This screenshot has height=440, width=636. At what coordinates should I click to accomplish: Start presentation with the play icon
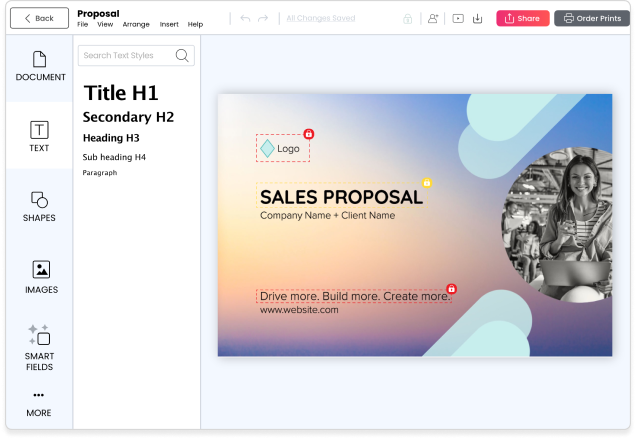pyautogui.click(x=457, y=18)
